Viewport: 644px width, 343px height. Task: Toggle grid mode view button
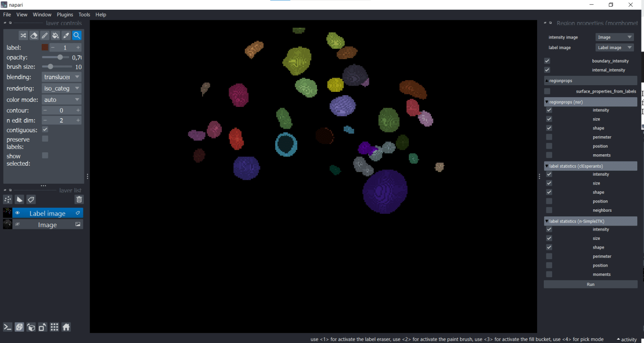coord(55,327)
